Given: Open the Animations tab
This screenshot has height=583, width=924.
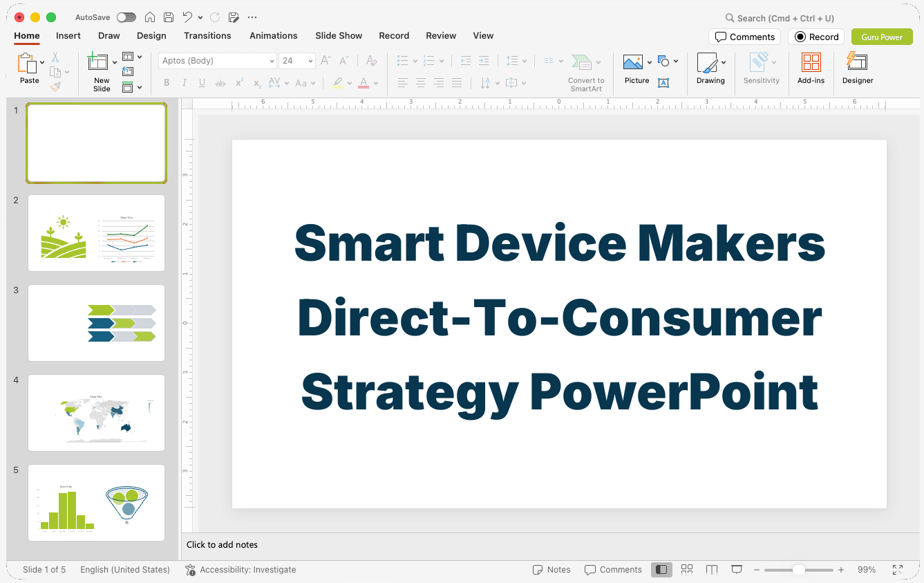Looking at the screenshot, I should pyautogui.click(x=274, y=35).
